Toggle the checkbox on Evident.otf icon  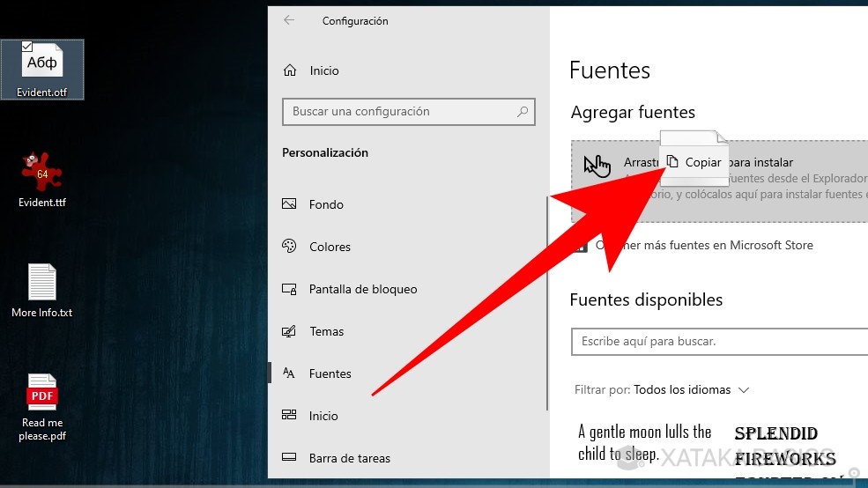[x=26, y=47]
